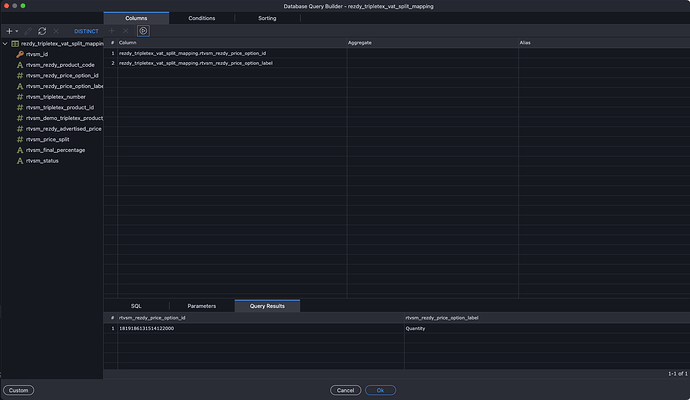Click the add table plus icon
This screenshot has width=690, height=400.
click(x=9, y=31)
